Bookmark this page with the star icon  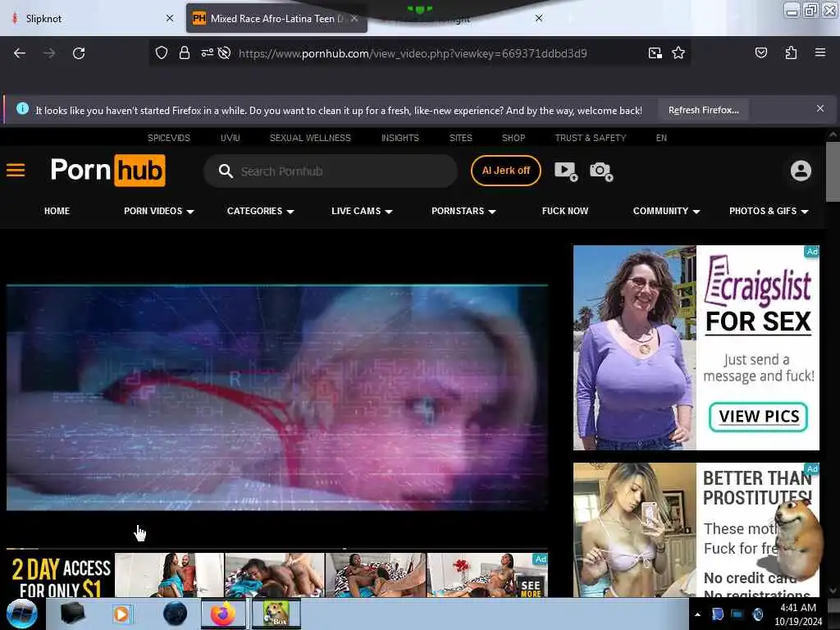pos(678,52)
